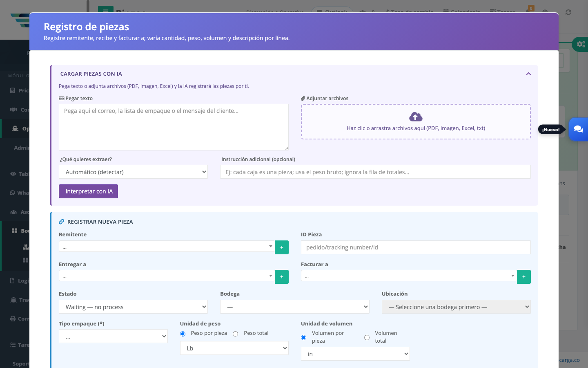Click the green gears settings icon
The height and width of the screenshot is (368, 588).
[x=581, y=44]
